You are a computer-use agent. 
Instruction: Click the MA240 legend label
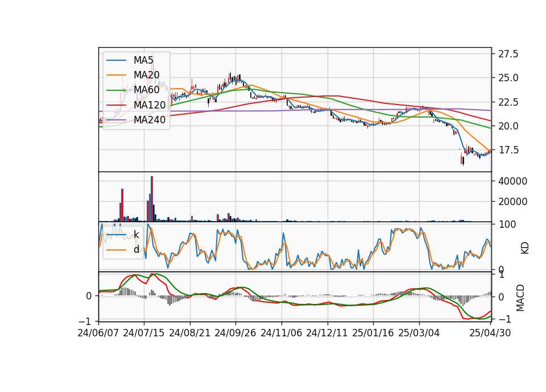pyautogui.click(x=150, y=120)
